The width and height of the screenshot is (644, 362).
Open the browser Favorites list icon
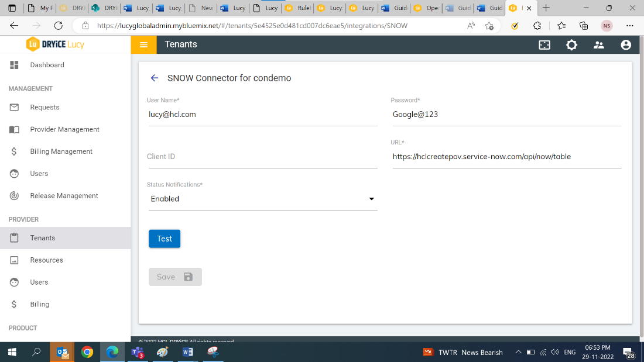pyautogui.click(x=561, y=26)
